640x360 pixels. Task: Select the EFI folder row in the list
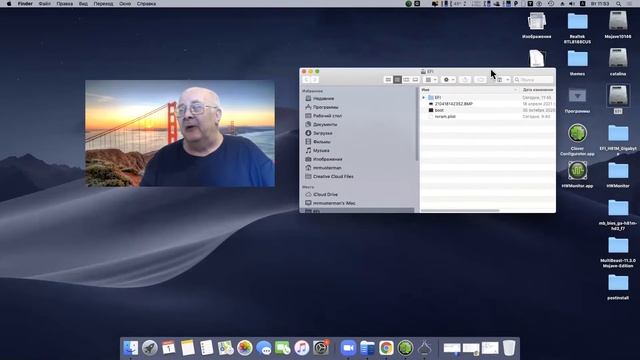coord(488,98)
